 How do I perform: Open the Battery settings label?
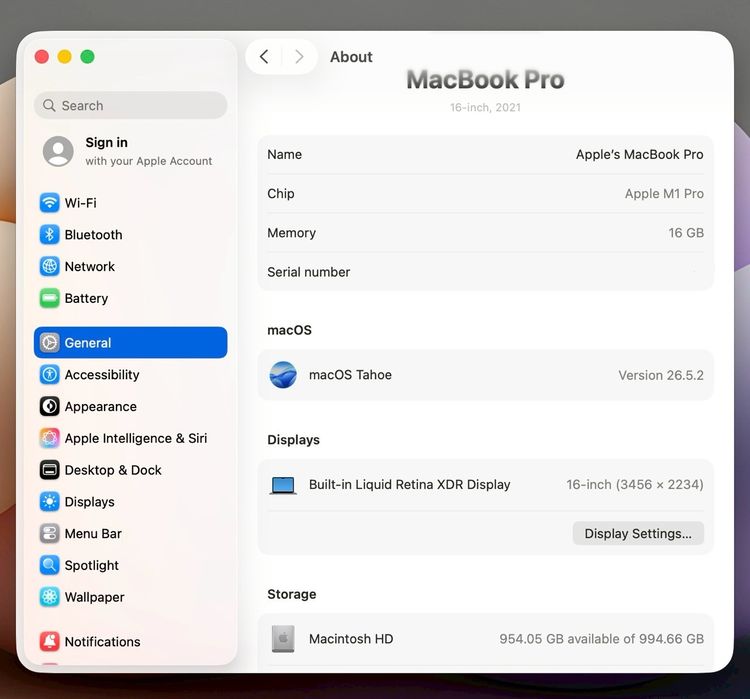tap(86, 299)
